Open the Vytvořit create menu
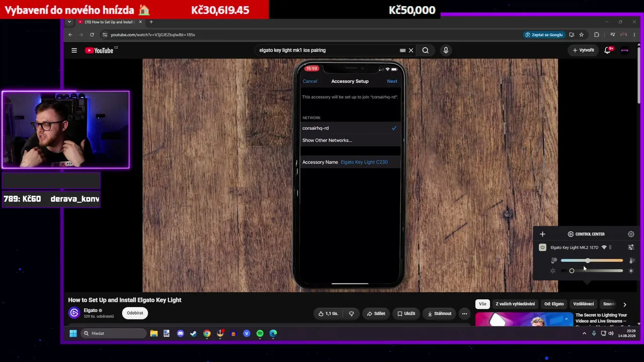Image resolution: width=644 pixels, height=362 pixels. 583,50
